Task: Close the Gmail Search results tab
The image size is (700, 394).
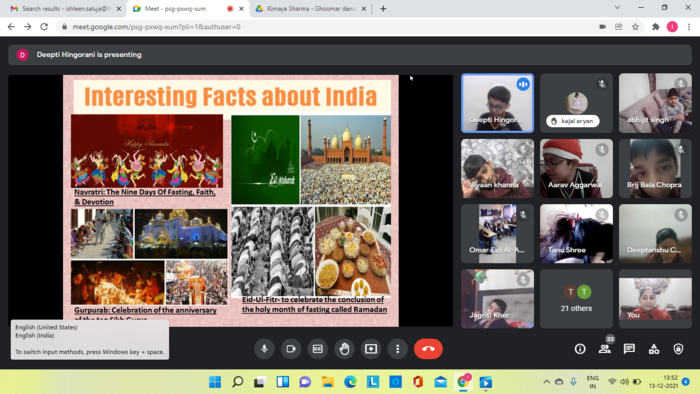Action: click(119, 8)
